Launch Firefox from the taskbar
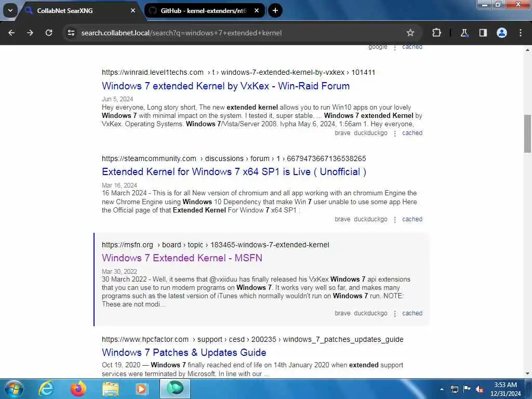Viewport: 532px width, 399px height. pyautogui.click(x=78, y=389)
